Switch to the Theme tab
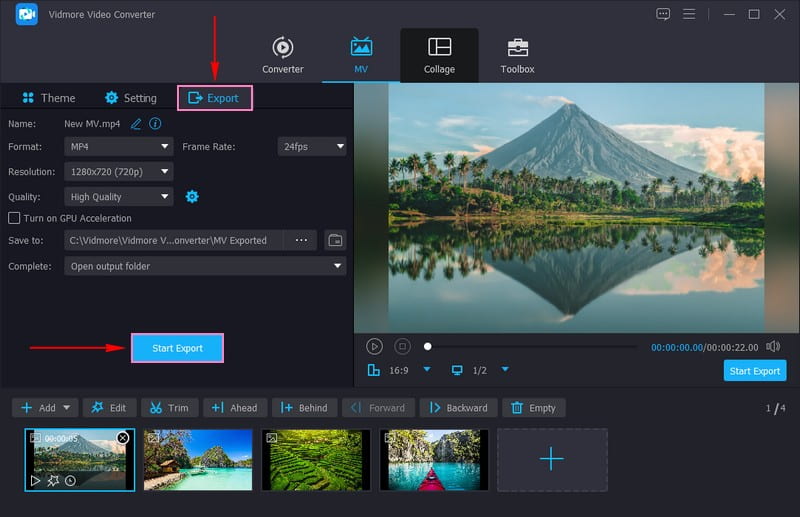The width and height of the screenshot is (800, 517). (48, 98)
